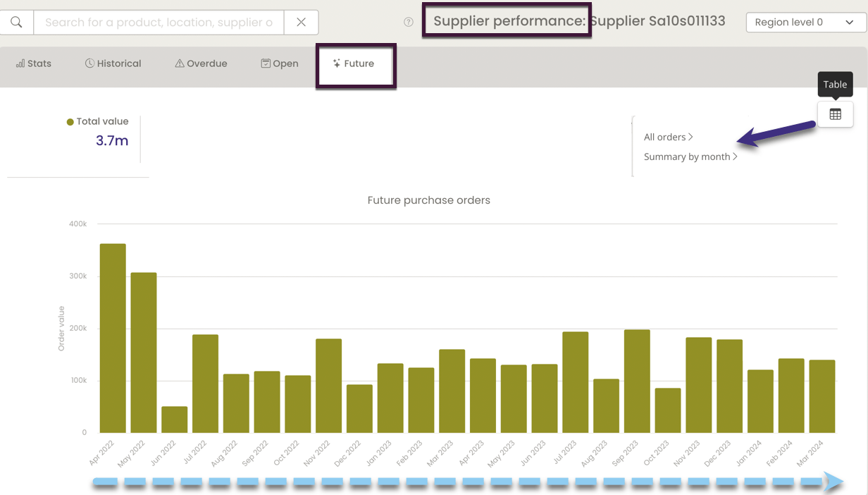
Task: Switch to Table view icon
Action: [835, 114]
